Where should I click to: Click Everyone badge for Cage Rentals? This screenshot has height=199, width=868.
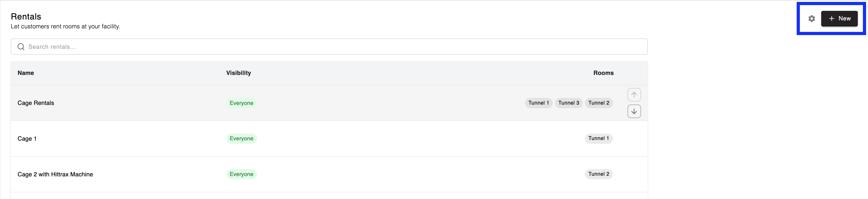click(241, 103)
